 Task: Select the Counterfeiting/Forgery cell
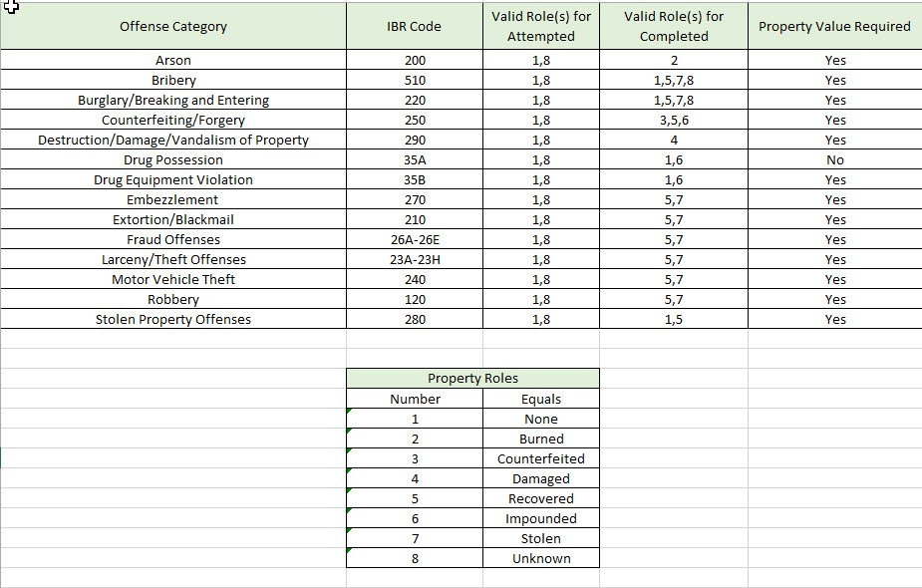coord(173,121)
